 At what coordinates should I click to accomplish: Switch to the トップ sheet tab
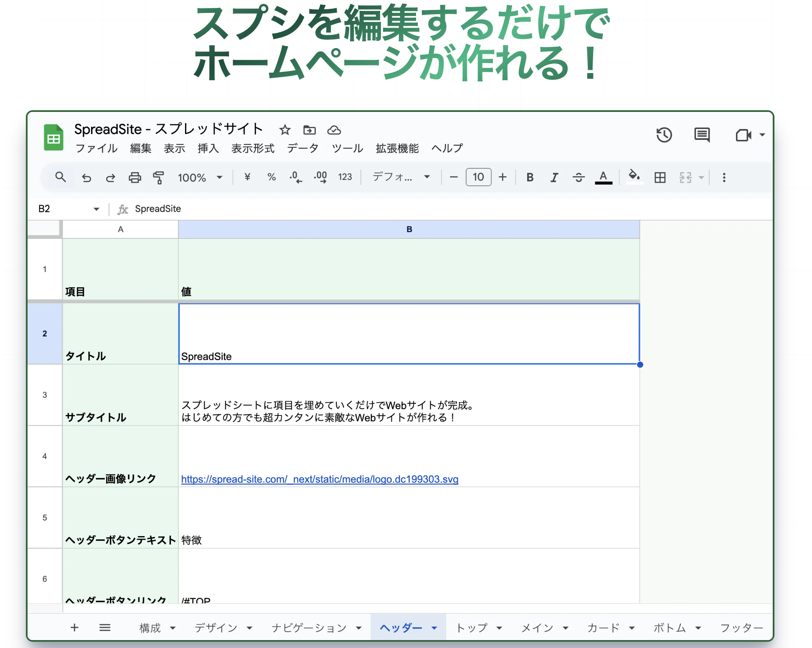tap(472, 628)
